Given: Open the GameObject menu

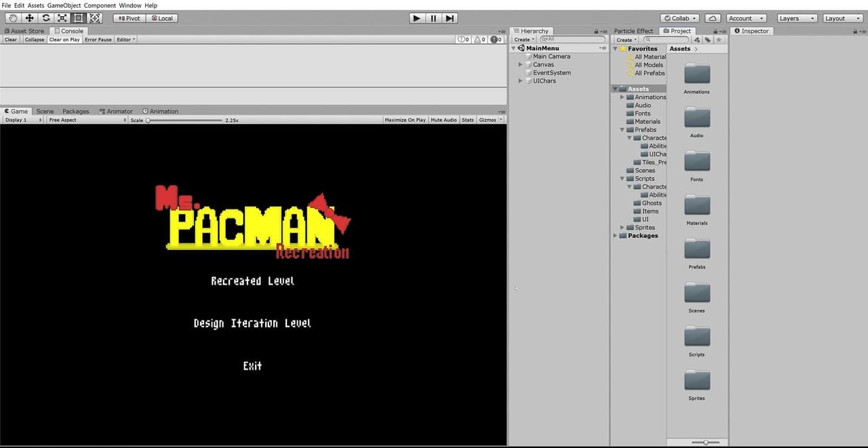Looking at the screenshot, I should pyautogui.click(x=64, y=5).
